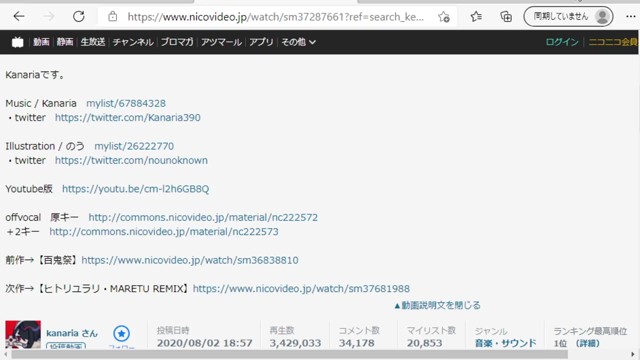
Task: Open Kanaria390 twitter link
Action: pos(128,118)
